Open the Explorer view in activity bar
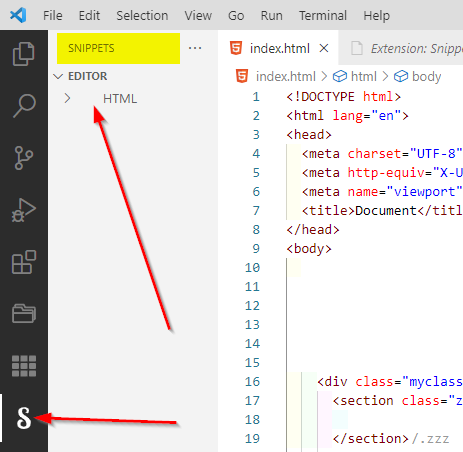The height and width of the screenshot is (452, 463). click(x=24, y=54)
